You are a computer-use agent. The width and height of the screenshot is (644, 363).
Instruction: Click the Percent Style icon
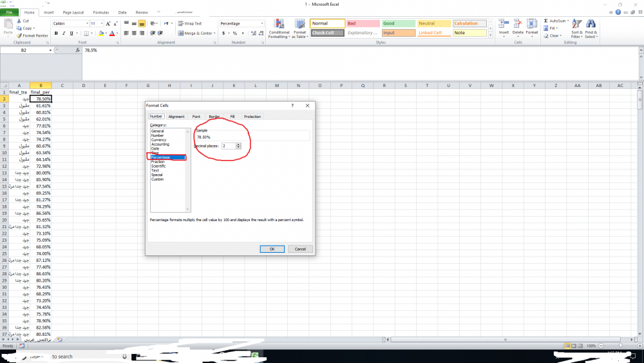tap(235, 34)
